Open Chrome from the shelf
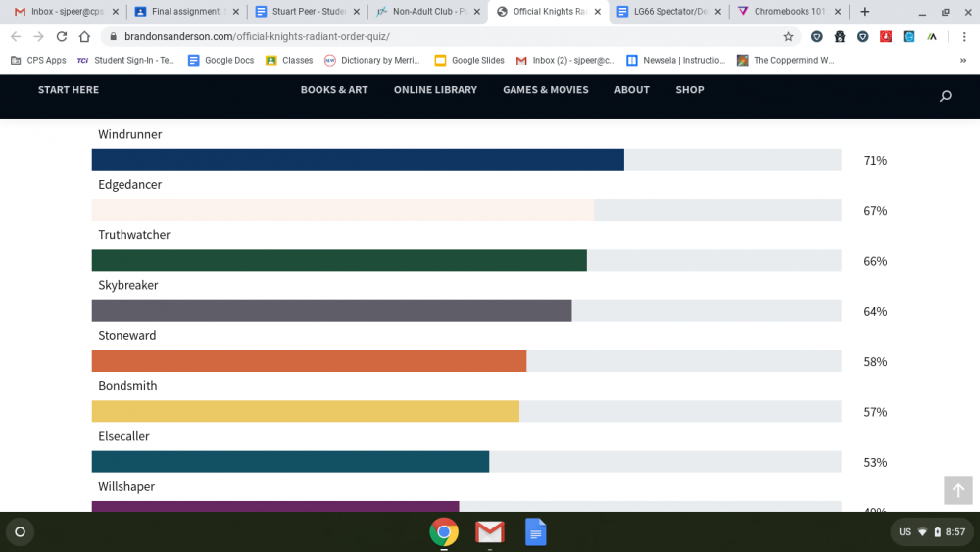The image size is (980, 552). pos(444,532)
